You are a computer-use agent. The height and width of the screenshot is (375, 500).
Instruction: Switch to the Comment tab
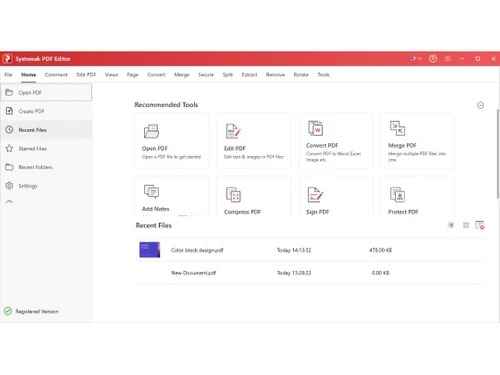coord(56,75)
